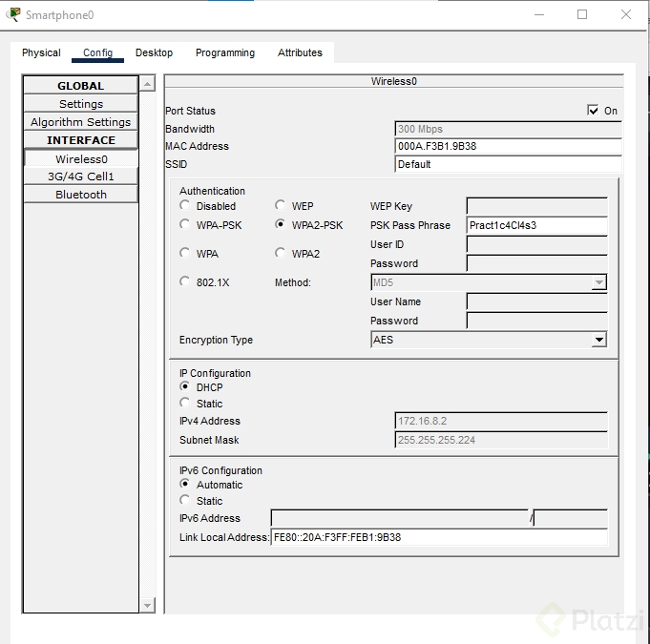Click the IPv4 Address field

501,421
